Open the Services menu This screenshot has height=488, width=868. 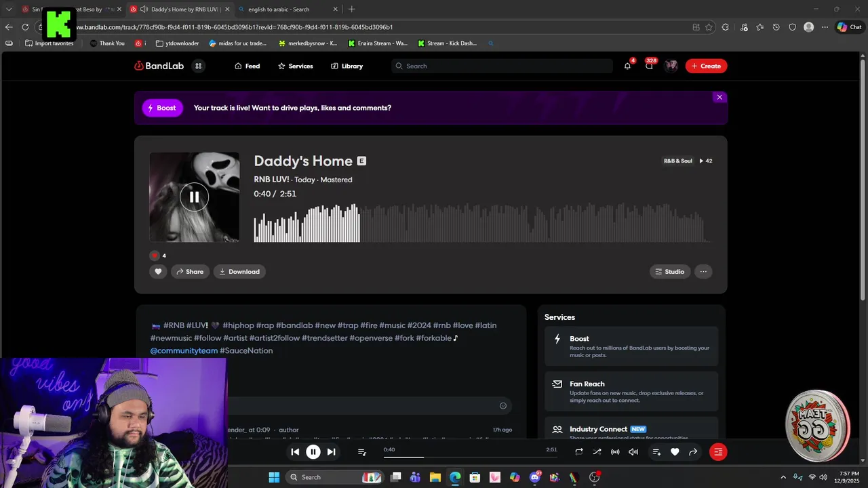[295, 66]
